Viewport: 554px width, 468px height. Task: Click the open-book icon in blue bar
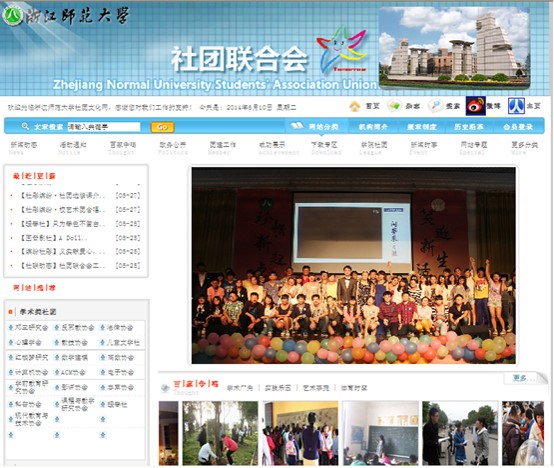(x=297, y=126)
